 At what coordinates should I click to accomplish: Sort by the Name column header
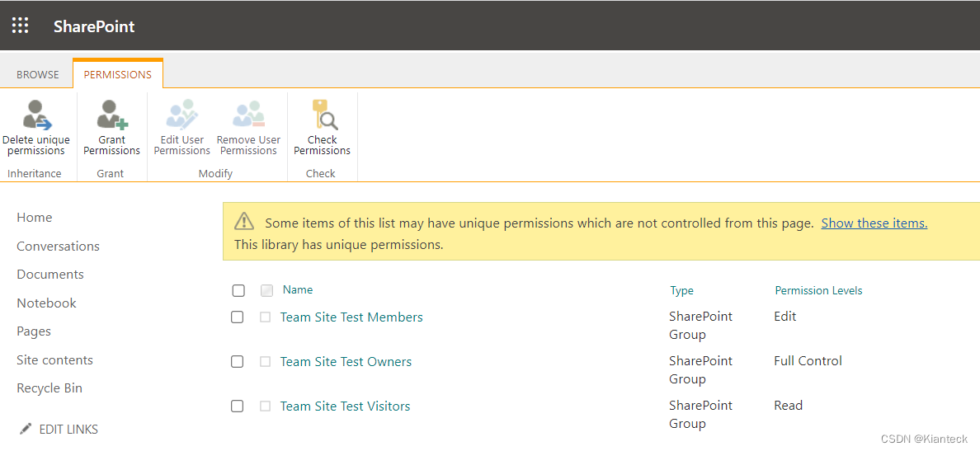(298, 290)
